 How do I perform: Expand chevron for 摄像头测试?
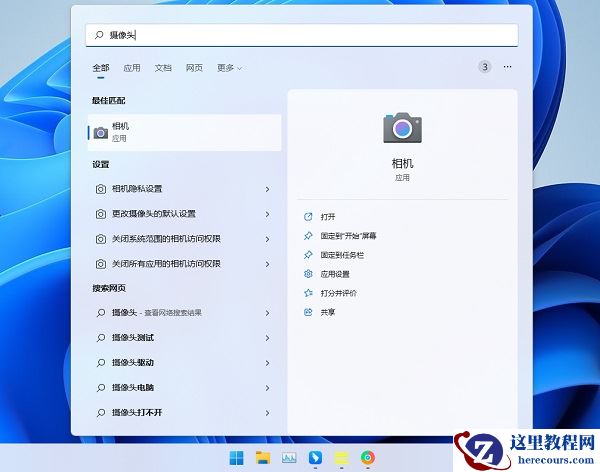click(x=267, y=338)
